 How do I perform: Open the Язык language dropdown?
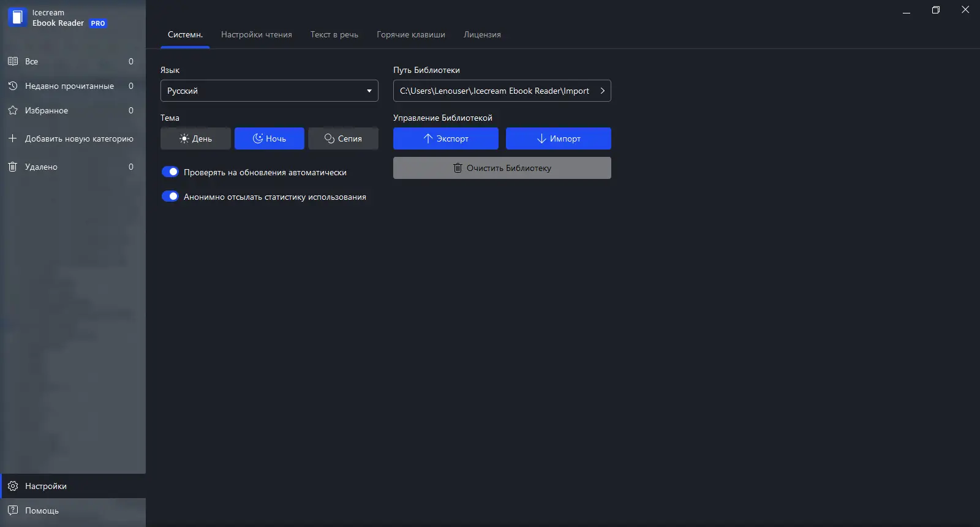click(x=269, y=91)
